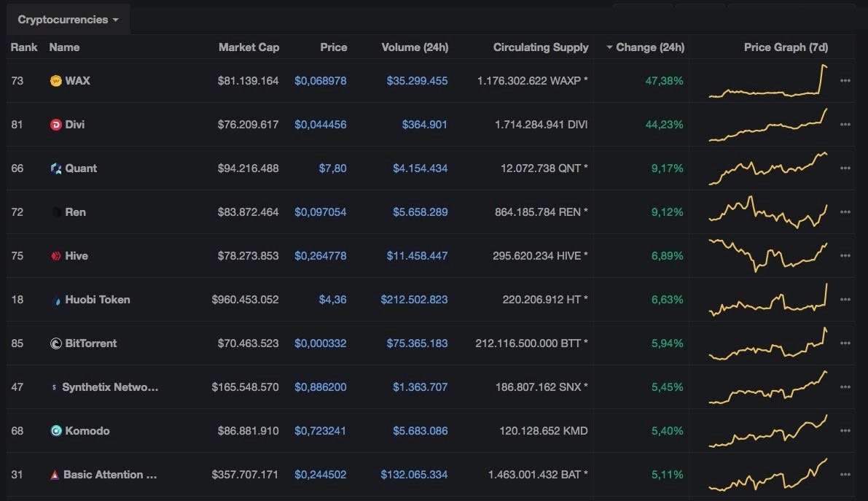Screen dimensions: 868x501
Task: Open the more options menu for Komodo row
Action: point(845,431)
